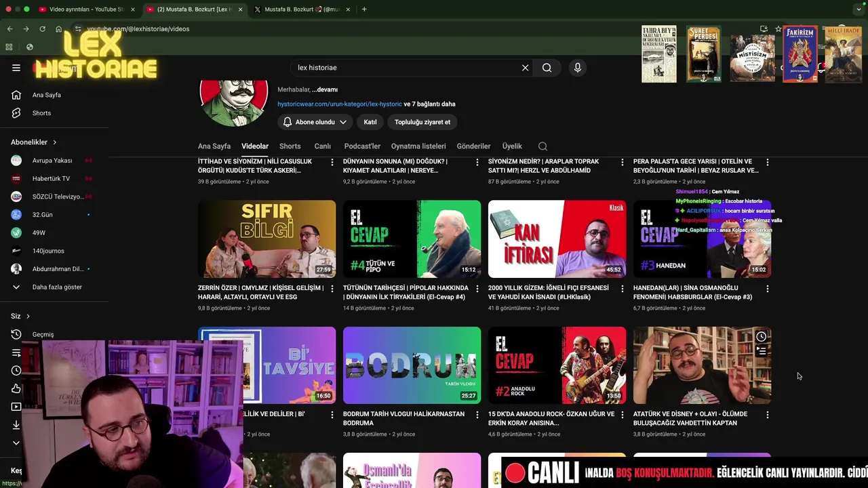Open options menu for 2000 Yıllık Gizem video
The width and height of the screenshot is (868, 488).
[x=622, y=289]
